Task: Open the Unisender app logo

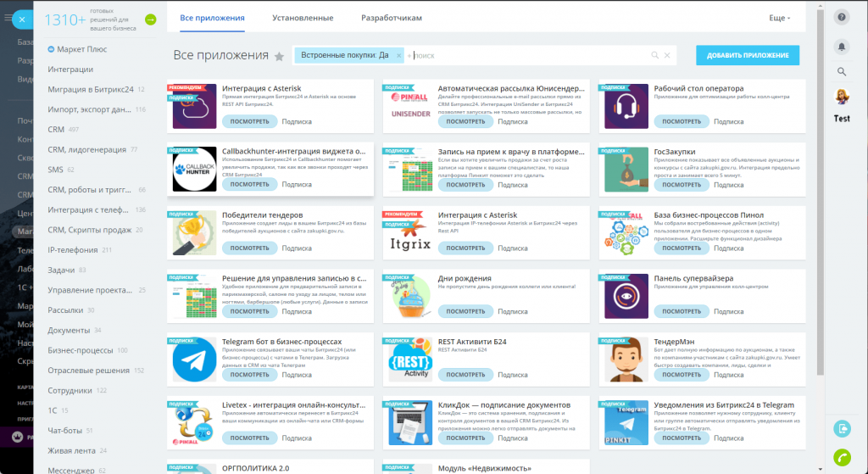Action: [410, 106]
